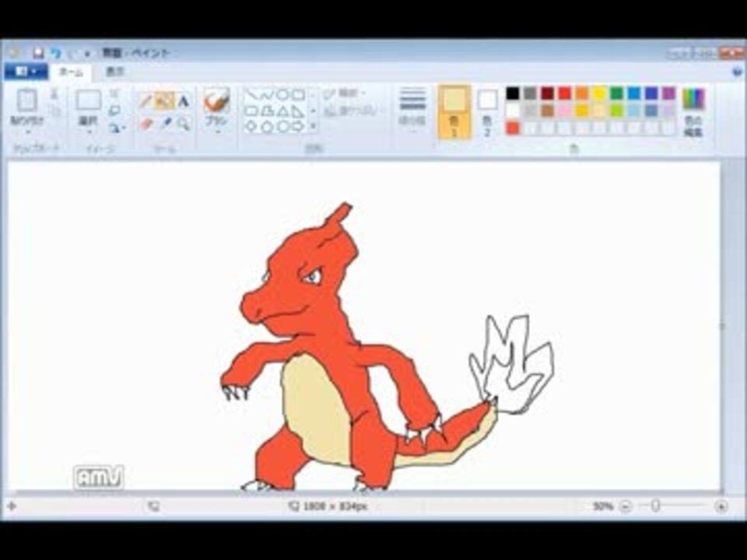Pick the dark green color swatch
Viewport: 747px width, 560px height.
pos(616,93)
